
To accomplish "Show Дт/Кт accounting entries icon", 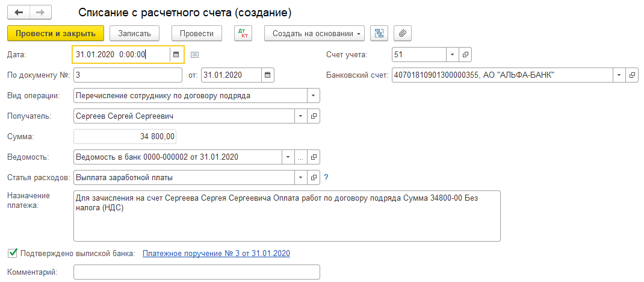I will pyautogui.click(x=243, y=33).
